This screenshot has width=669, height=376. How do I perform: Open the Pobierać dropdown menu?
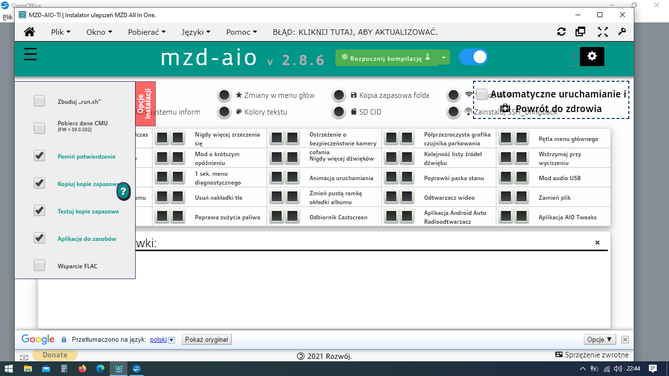pyautogui.click(x=146, y=32)
